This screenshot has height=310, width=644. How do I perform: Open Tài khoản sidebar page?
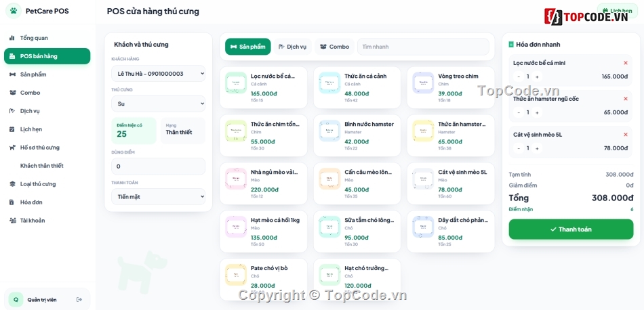(47, 220)
